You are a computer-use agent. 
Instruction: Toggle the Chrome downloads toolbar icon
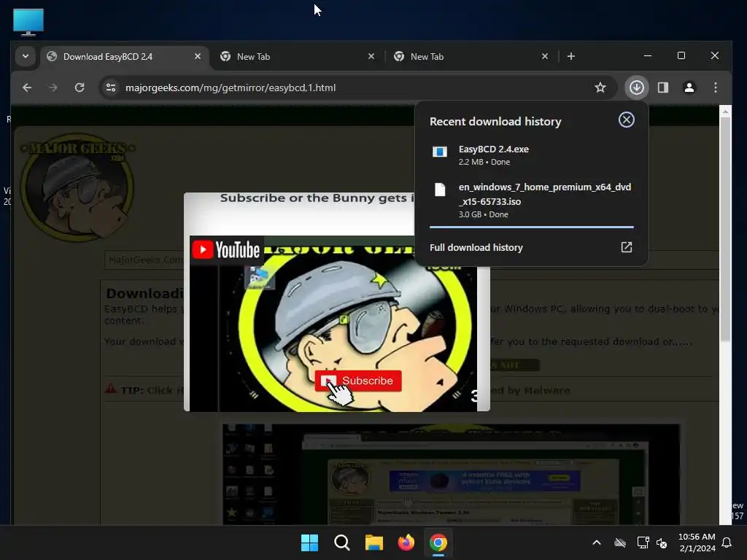click(636, 87)
